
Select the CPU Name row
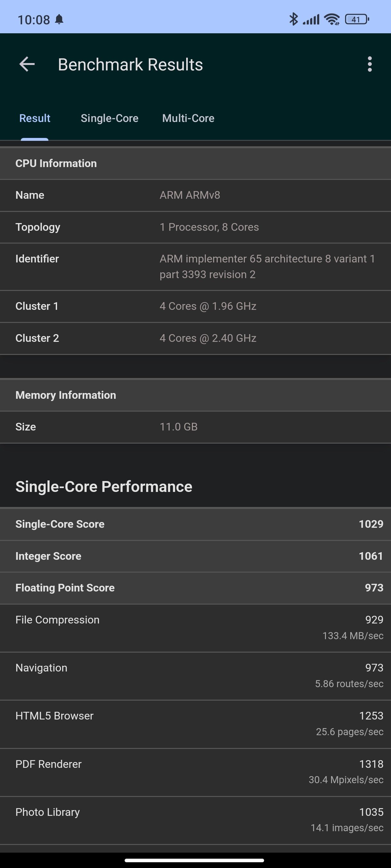click(x=196, y=196)
